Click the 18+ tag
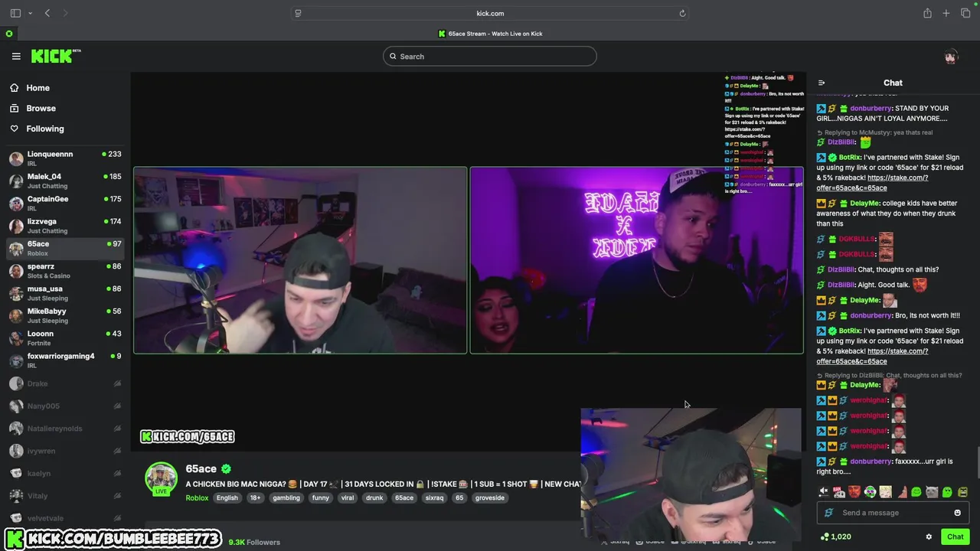This screenshot has width=980, height=551. pos(256,497)
